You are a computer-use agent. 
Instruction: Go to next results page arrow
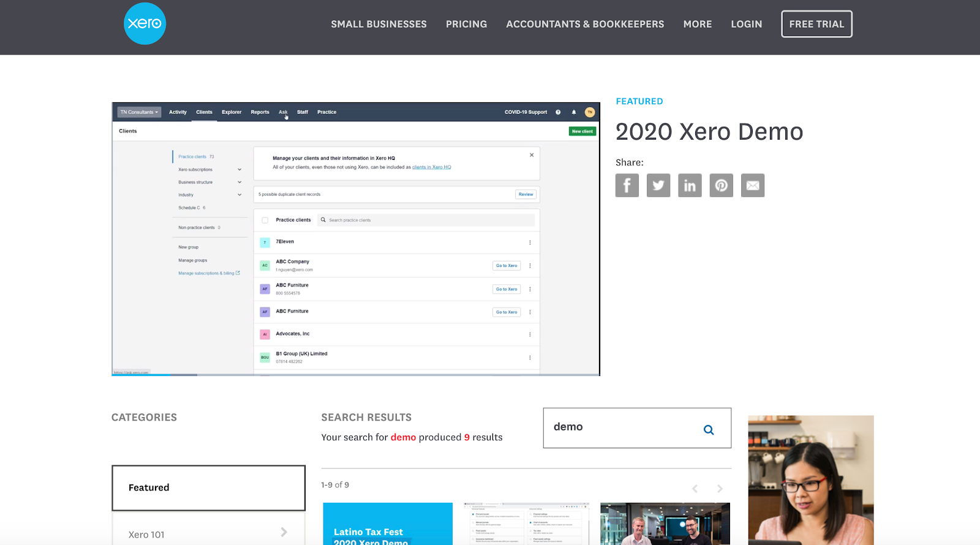(720, 489)
